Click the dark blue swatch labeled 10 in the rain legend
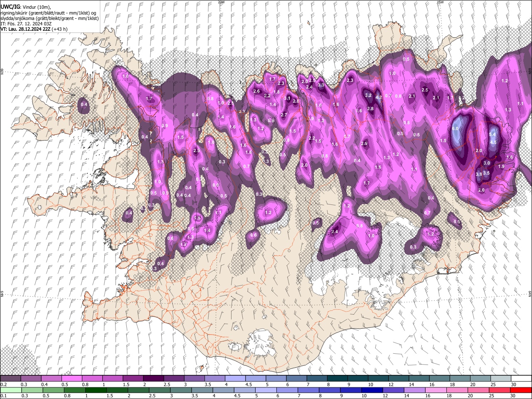This screenshot has width=532, height=399. point(372,390)
